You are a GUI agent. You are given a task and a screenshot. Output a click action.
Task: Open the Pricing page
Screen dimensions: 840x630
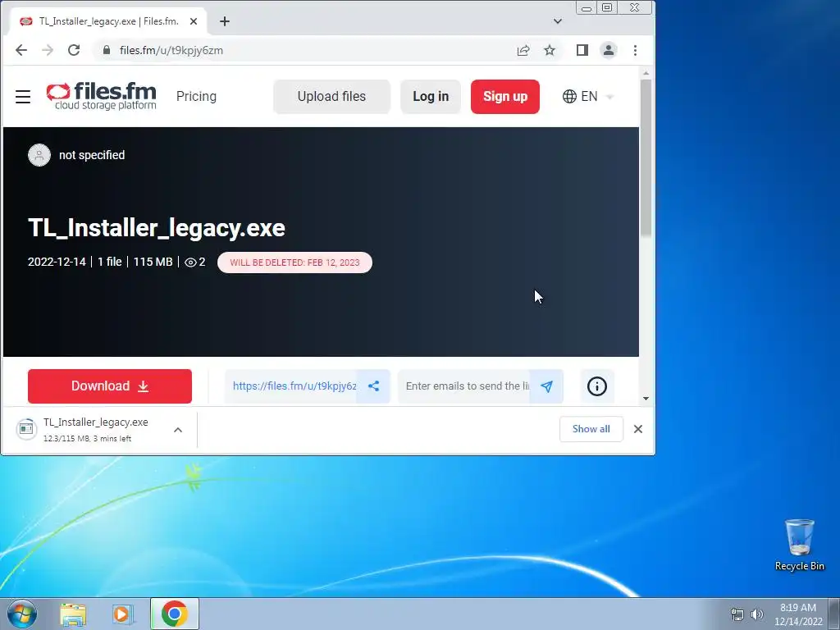coord(197,97)
